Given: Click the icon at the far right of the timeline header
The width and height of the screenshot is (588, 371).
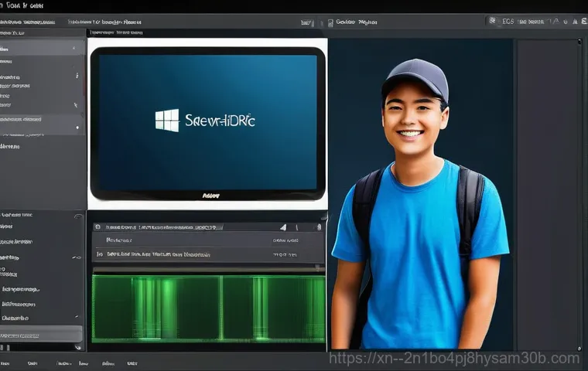Looking at the screenshot, I should tap(318, 227).
